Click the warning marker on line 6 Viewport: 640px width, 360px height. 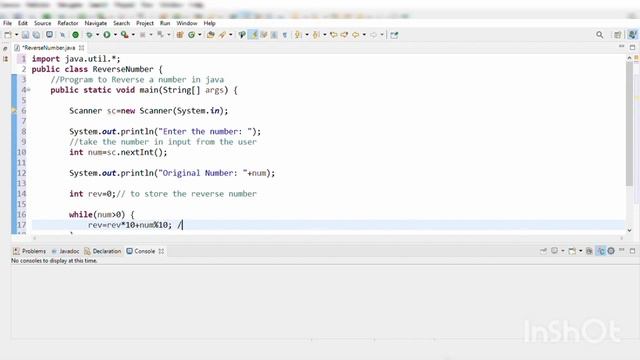[14, 111]
